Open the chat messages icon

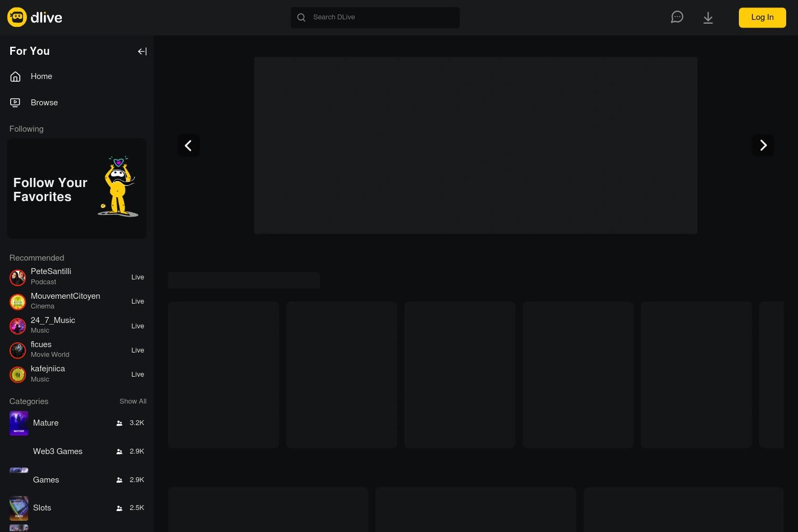coord(677,17)
